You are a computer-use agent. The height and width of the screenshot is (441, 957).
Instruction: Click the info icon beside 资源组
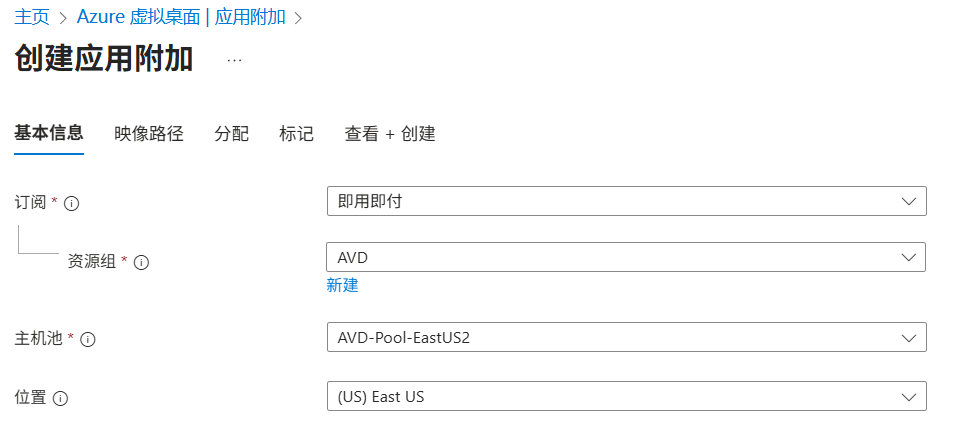pyautogui.click(x=141, y=262)
